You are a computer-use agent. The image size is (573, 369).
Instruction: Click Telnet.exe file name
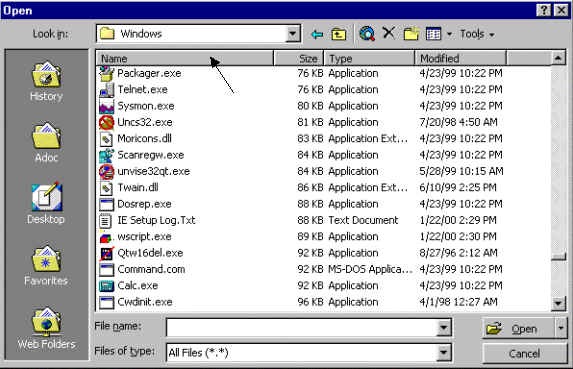[143, 90]
